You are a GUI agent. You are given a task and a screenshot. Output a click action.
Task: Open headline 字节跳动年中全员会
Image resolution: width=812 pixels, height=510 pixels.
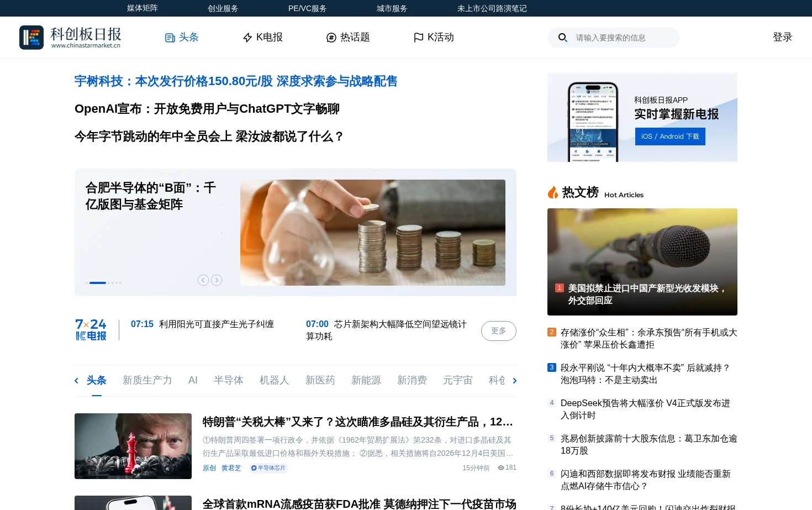click(209, 136)
